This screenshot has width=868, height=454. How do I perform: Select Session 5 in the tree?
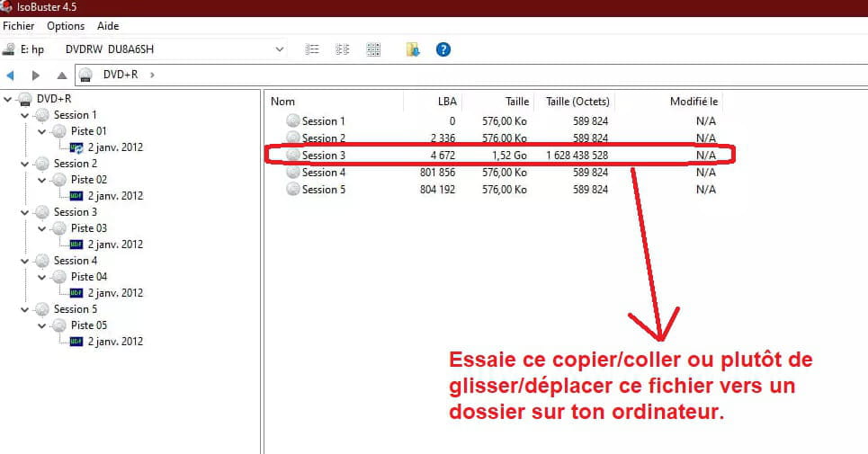click(76, 308)
